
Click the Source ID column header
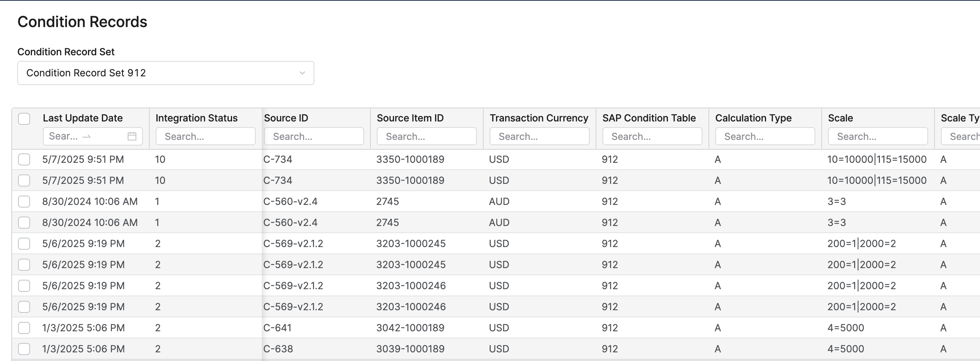tap(286, 118)
